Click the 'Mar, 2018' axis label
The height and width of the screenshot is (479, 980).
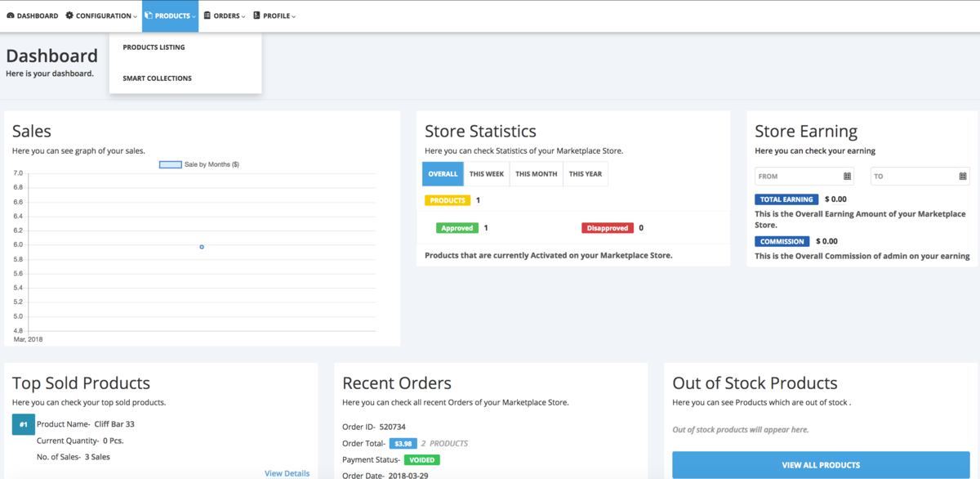[29, 338]
